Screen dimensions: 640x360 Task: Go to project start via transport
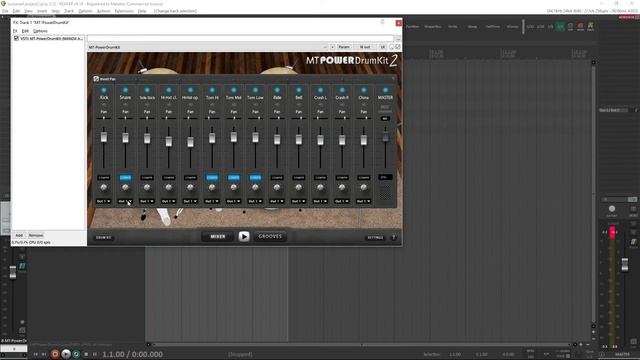[x=36, y=354]
